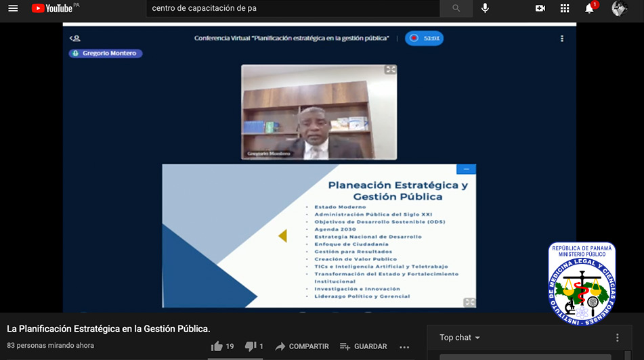This screenshot has width=644, height=360.
Task: Click the GUARDAR save-to-playlist button
Action: (364, 346)
